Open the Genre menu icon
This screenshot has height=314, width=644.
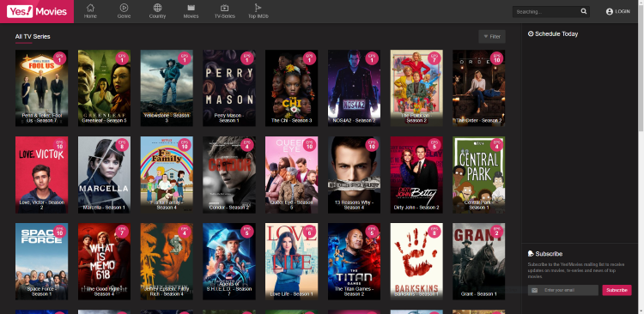pos(124,8)
